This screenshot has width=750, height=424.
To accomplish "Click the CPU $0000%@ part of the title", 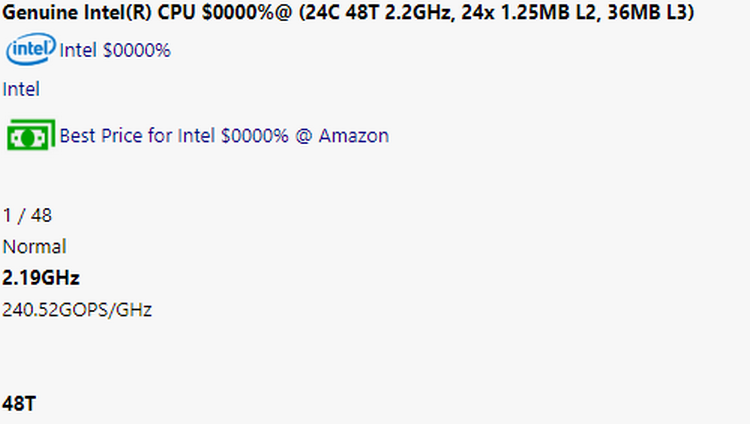I will [x=225, y=12].
